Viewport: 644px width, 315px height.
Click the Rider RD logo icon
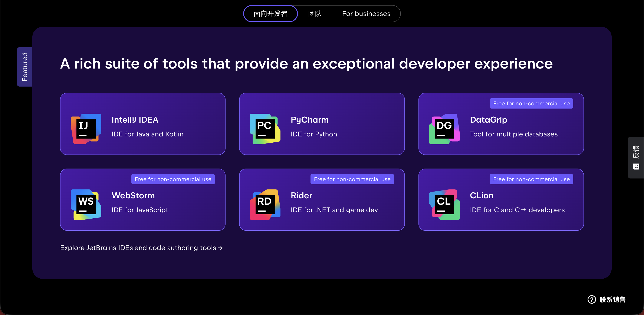tap(265, 205)
